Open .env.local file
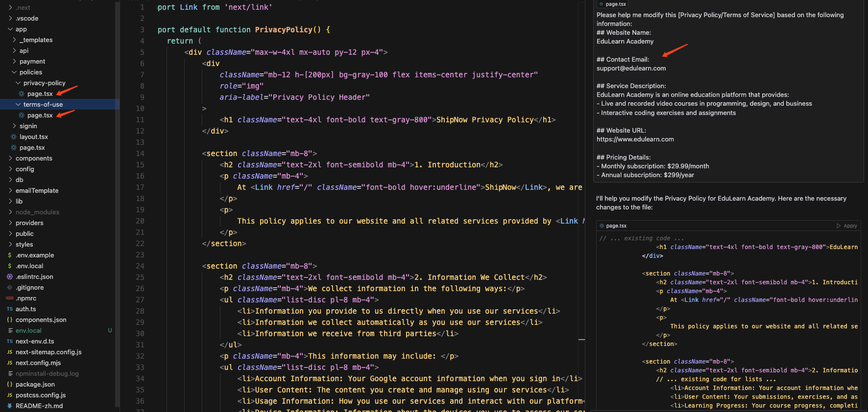 pos(29,266)
